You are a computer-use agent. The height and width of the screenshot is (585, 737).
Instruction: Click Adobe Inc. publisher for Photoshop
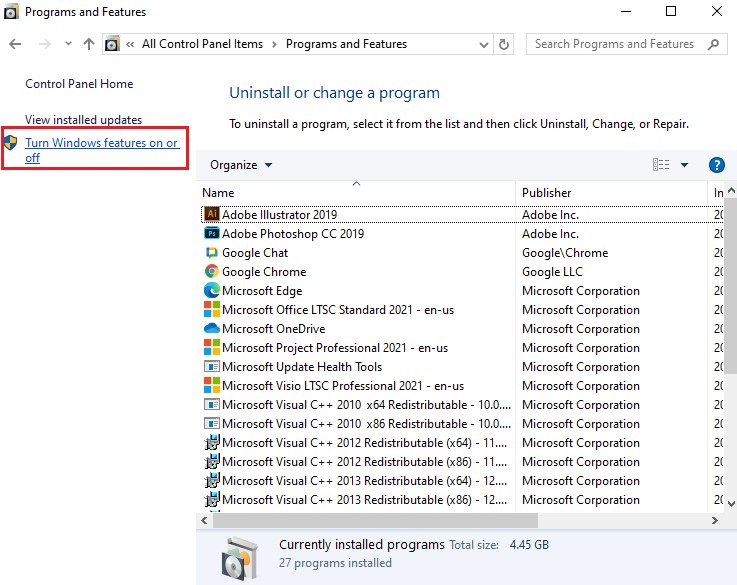550,234
